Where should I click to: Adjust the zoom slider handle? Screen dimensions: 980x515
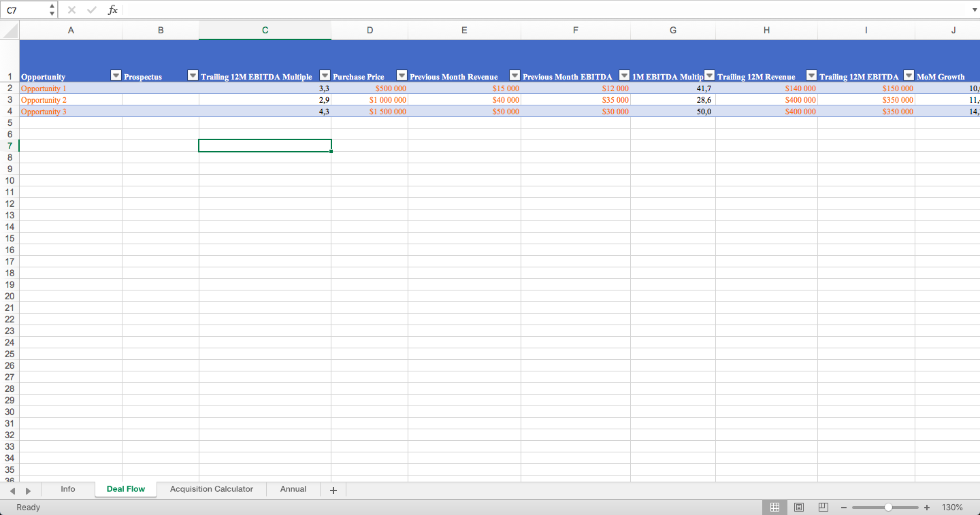pos(888,508)
